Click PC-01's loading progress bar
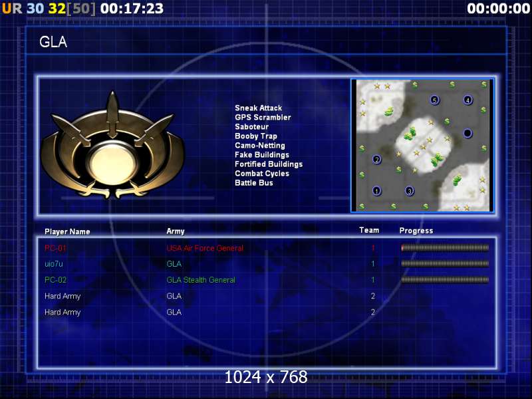 coord(445,248)
